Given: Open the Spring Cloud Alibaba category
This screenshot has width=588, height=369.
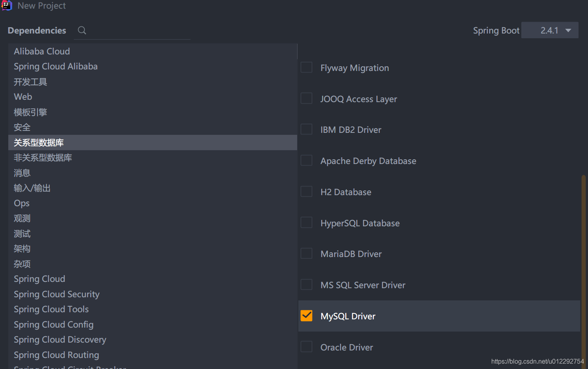Looking at the screenshot, I should pyautogui.click(x=153, y=66).
